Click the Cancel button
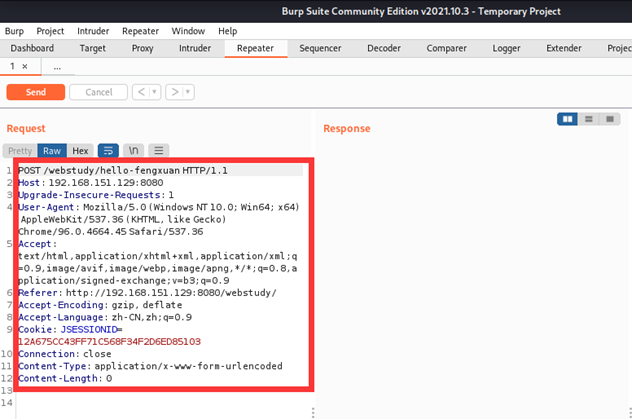The height and width of the screenshot is (419, 632). pyautogui.click(x=99, y=92)
